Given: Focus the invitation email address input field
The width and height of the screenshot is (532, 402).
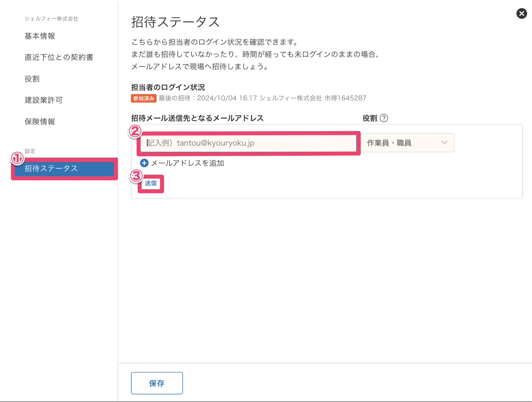Looking at the screenshot, I should click(x=248, y=143).
